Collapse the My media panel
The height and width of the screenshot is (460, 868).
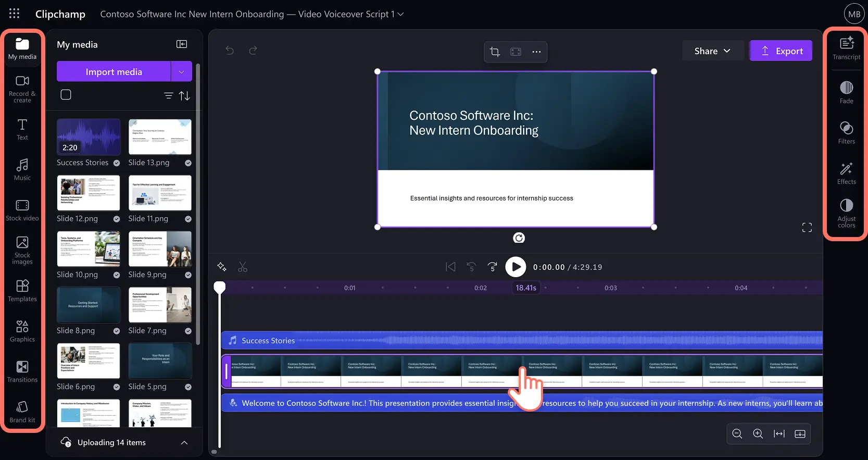(182, 44)
